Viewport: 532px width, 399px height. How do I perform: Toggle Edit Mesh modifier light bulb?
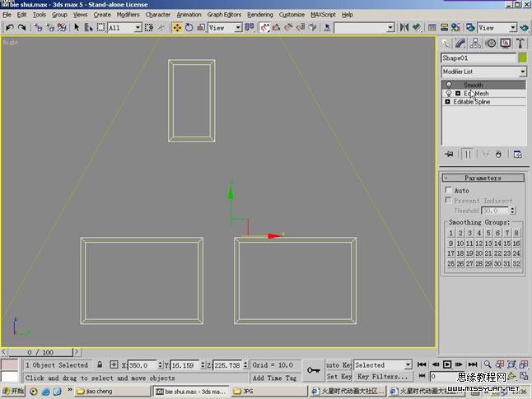point(449,93)
